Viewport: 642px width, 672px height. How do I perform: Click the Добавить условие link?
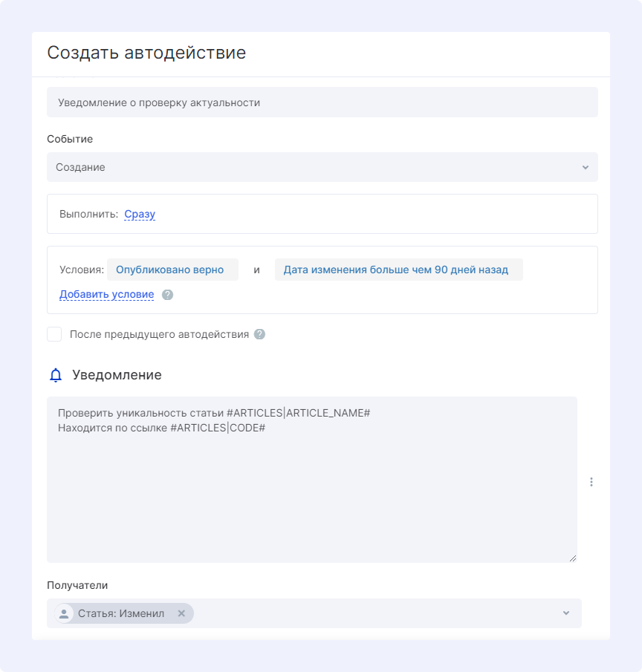tap(106, 295)
